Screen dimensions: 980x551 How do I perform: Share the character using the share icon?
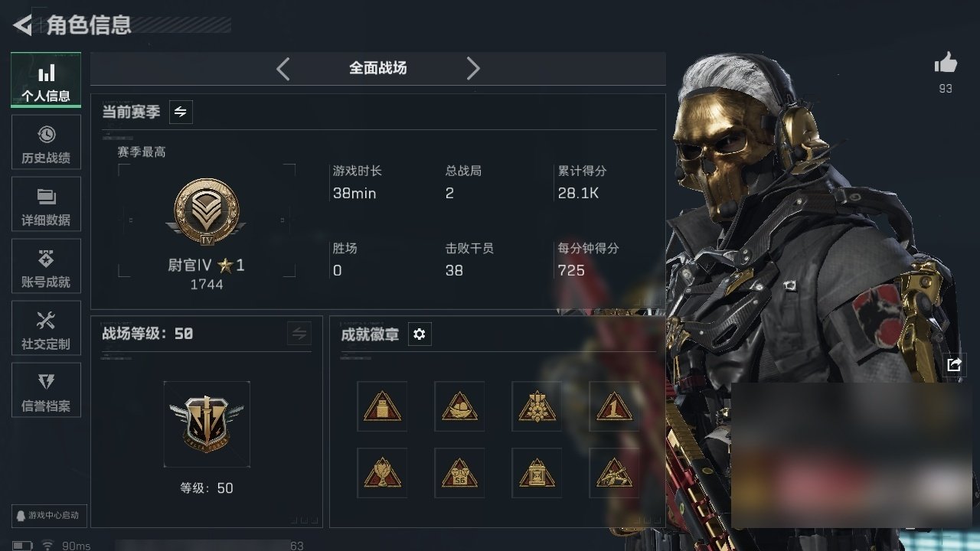954,365
